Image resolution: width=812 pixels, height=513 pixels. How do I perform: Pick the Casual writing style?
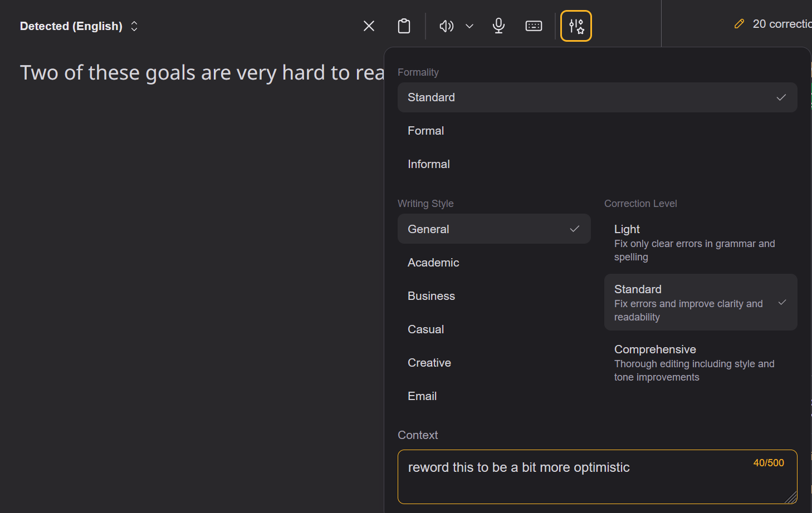coord(426,329)
